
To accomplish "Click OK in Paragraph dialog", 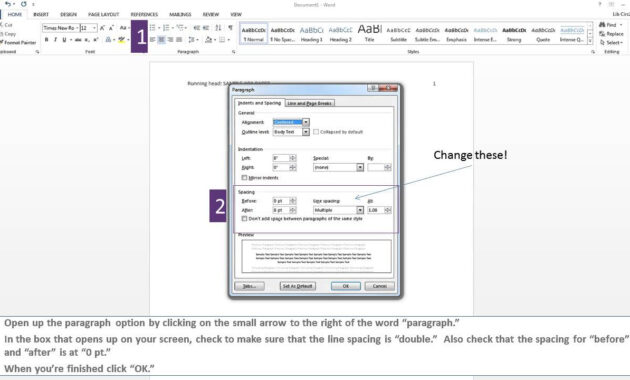I will [346, 286].
